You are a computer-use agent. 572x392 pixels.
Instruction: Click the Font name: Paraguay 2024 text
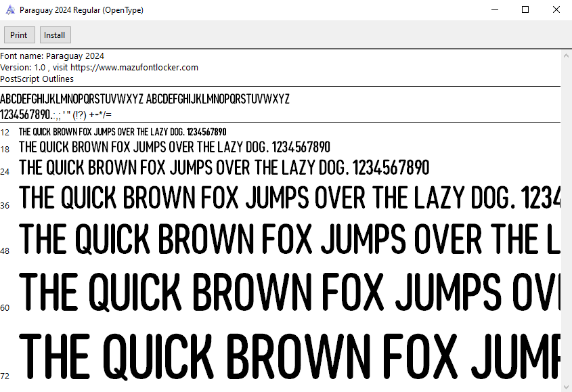53,56
